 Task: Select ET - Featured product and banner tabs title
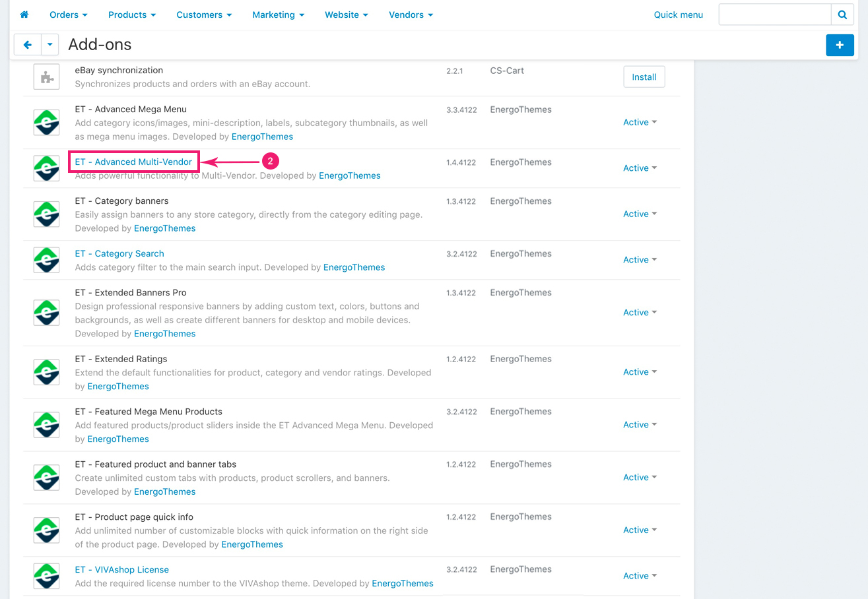tap(156, 464)
